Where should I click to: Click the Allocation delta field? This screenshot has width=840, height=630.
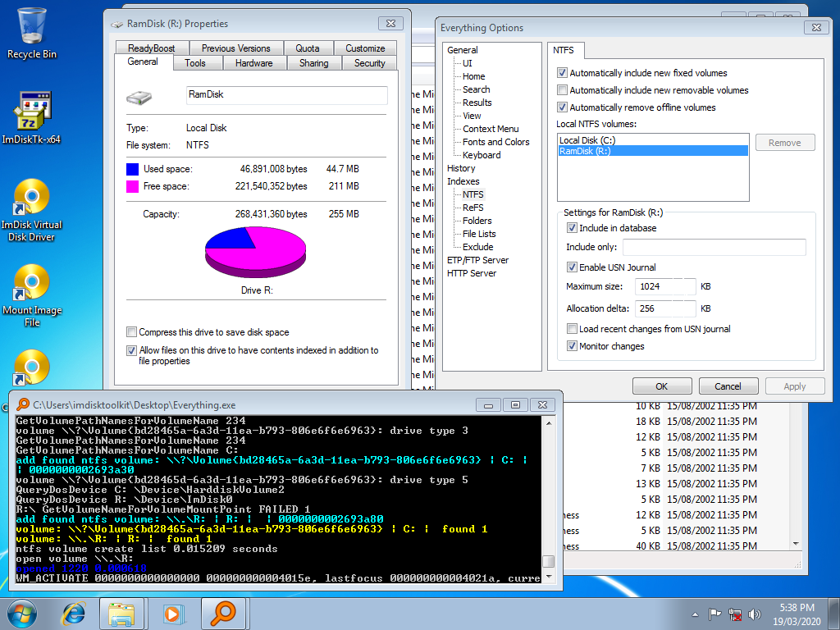[x=665, y=308]
